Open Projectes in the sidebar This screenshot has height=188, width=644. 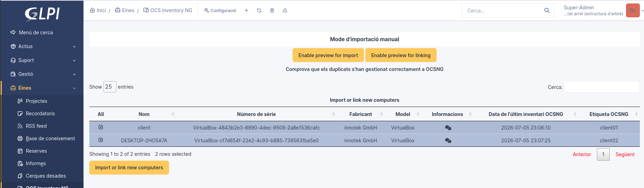[x=36, y=101]
